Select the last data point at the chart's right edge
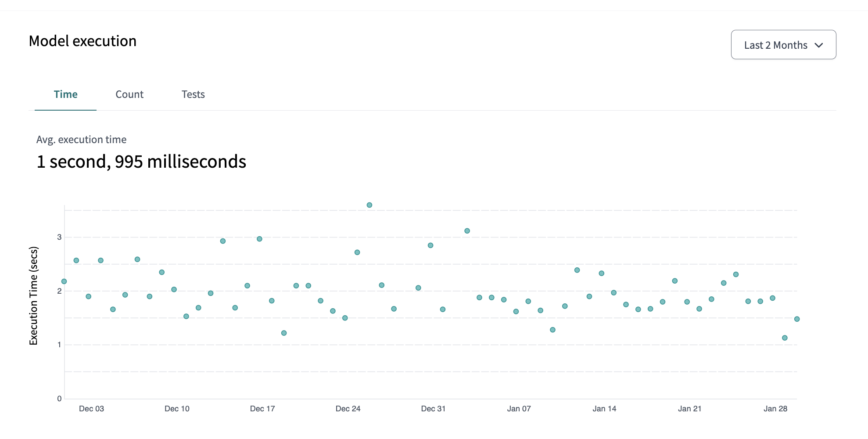The image size is (868, 439). pos(797,319)
